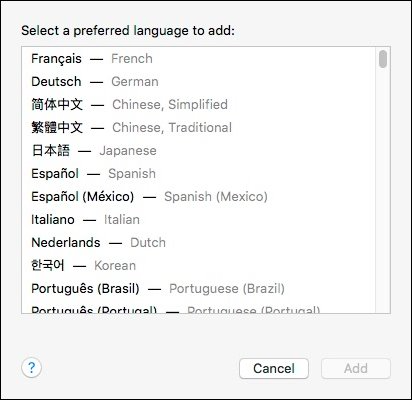Choose 简体中文 Chinese, Simplified
This screenshot has width=412, height=400.
pyautogui.click(x=199, y=105)
